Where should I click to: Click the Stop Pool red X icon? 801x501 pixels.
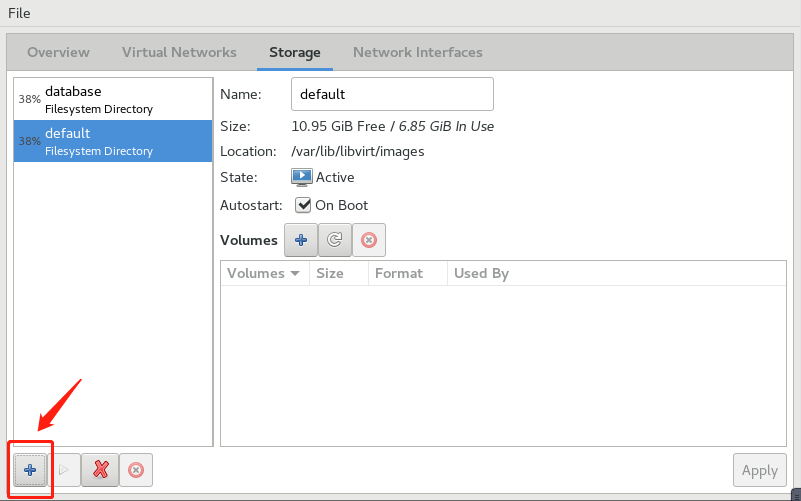point(100,469)
